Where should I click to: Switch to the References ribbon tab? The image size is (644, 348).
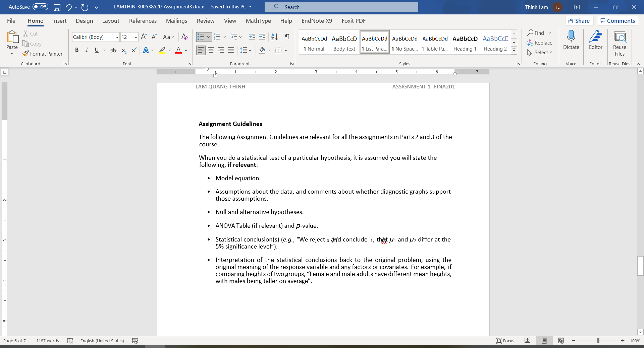point(143,20)
